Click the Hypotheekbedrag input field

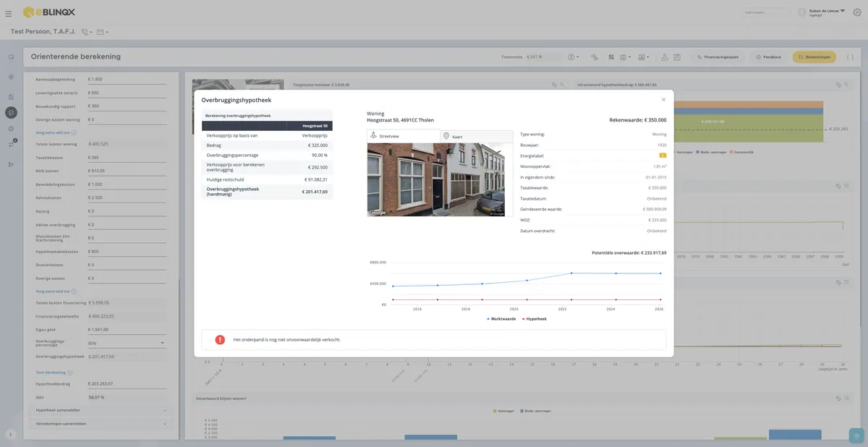click(127, 383)
